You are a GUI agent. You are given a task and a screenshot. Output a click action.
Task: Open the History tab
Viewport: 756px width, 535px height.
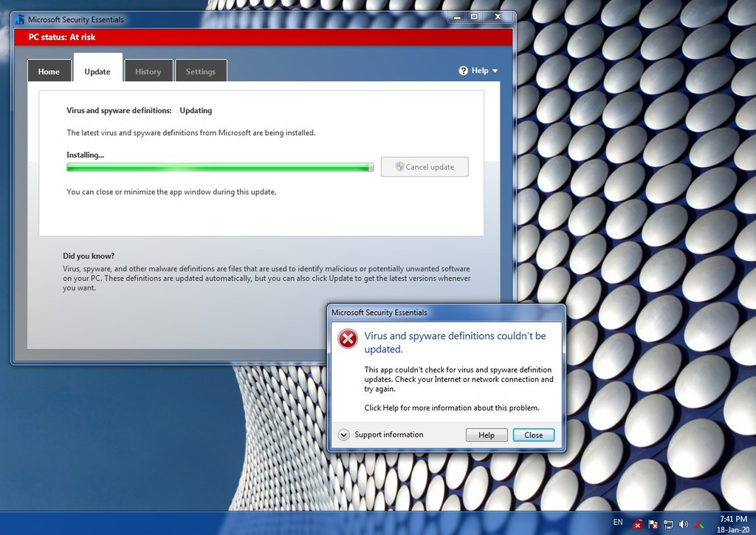[148, 71]
